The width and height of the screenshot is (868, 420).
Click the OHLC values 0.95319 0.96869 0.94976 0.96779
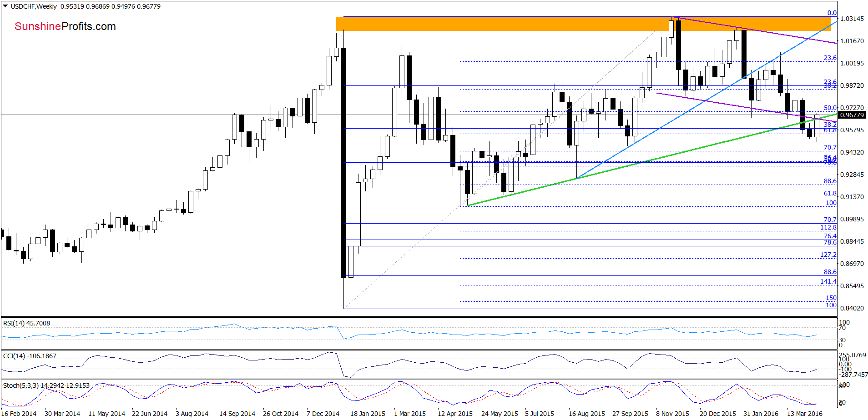point(111,6)
